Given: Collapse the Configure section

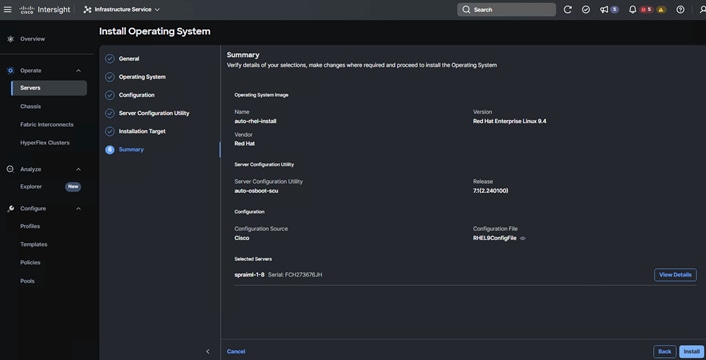Looking at the screenshot, I should (x=78, y=209).
